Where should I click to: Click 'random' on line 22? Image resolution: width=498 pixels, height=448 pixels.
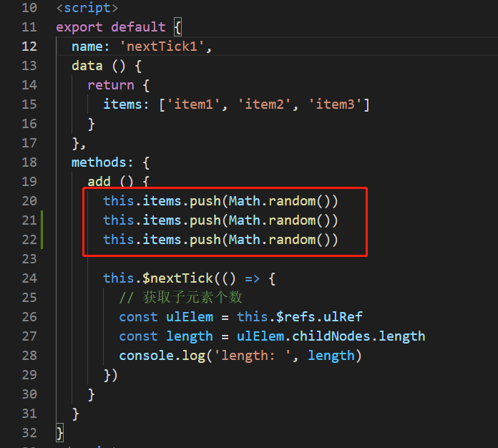click(292, 240)
